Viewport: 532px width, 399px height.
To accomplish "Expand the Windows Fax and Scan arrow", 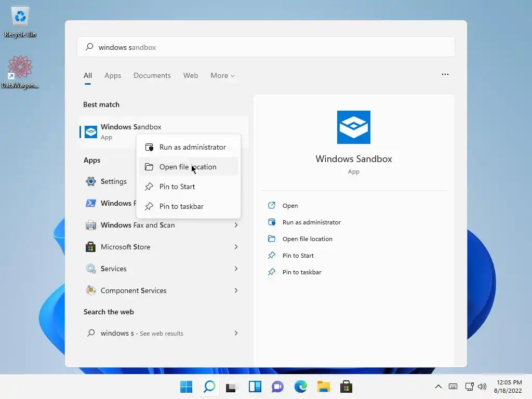I will [236, 225].
